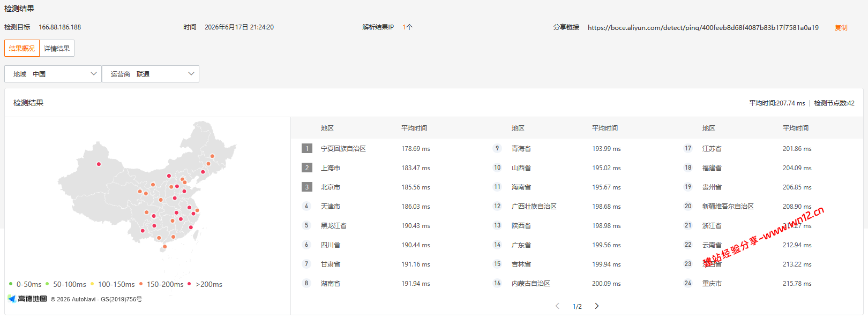Click the 178.69 ms value
The image size is (868, 319).
[x=416, y=149]
